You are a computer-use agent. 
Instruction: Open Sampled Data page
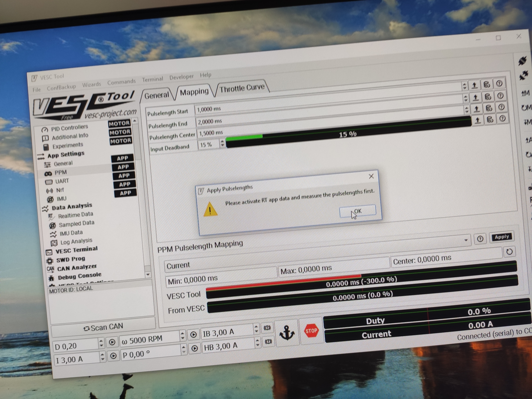coord(77,224)
